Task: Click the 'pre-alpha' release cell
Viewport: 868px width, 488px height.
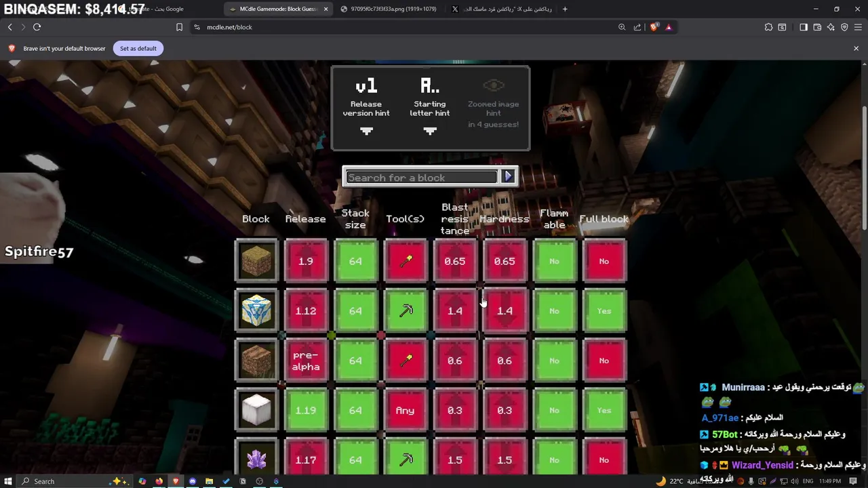Action: click(x=306, y=361)
